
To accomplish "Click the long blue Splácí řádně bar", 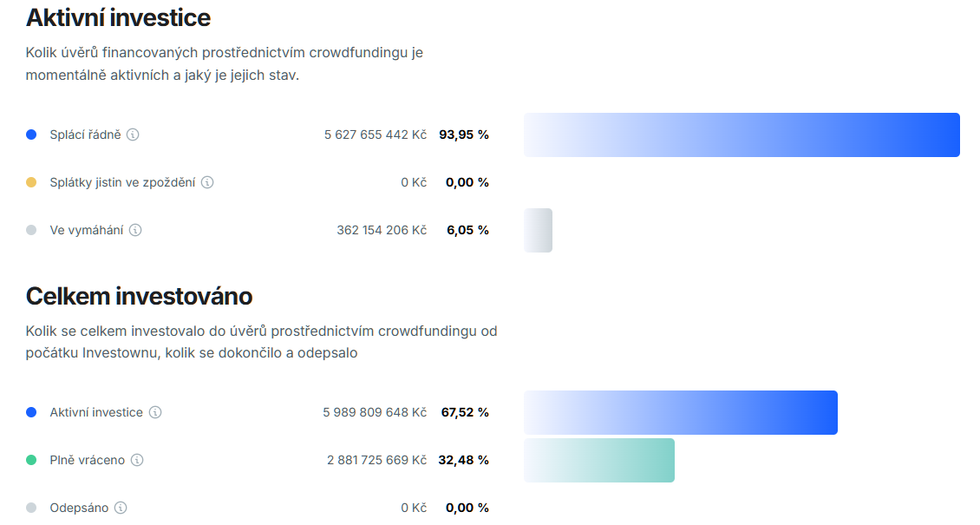I will coord(742,135).
